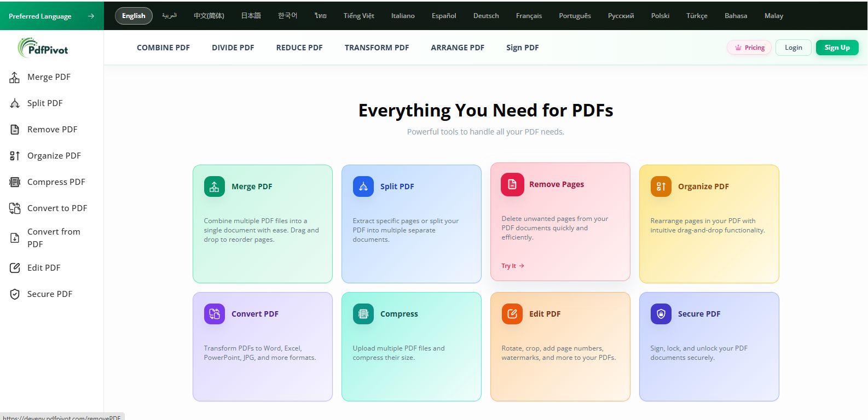
Task: Click the green Merge PDF card icon
Action: point(215,186)
